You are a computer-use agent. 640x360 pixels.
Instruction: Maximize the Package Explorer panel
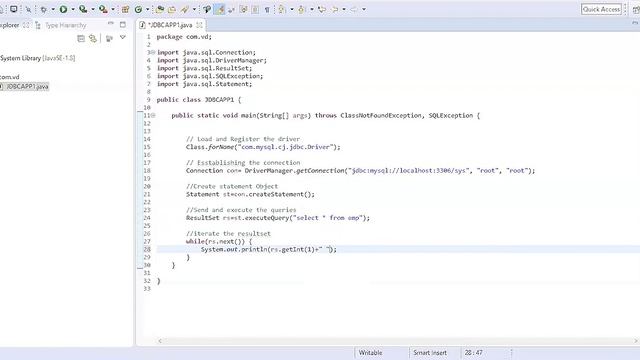[123, 24]
